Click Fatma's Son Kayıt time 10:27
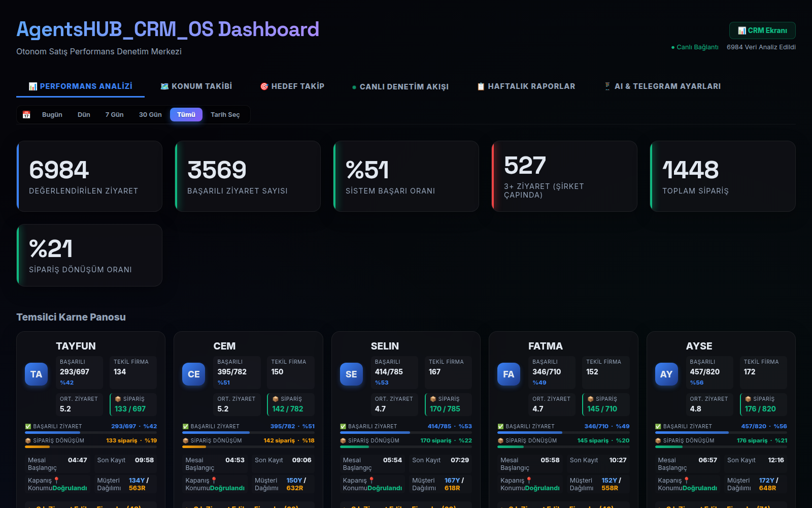 pyautogui.click(x=618, y=460)
